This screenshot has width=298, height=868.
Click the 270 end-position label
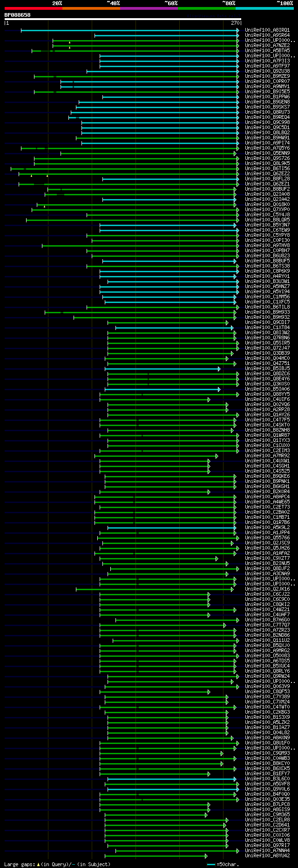pos(235,23)
